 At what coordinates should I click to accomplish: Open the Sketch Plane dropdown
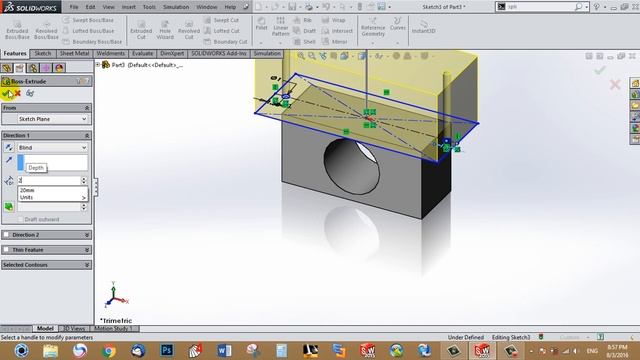pyautogui.click(x=53, y=119)
